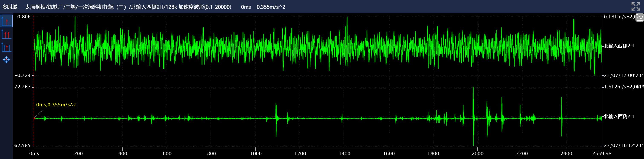This screenshot has width=644, height=159.
Task: Click the 0ms time readout in header
Action: pyautogui.click(x=246, y=7)
